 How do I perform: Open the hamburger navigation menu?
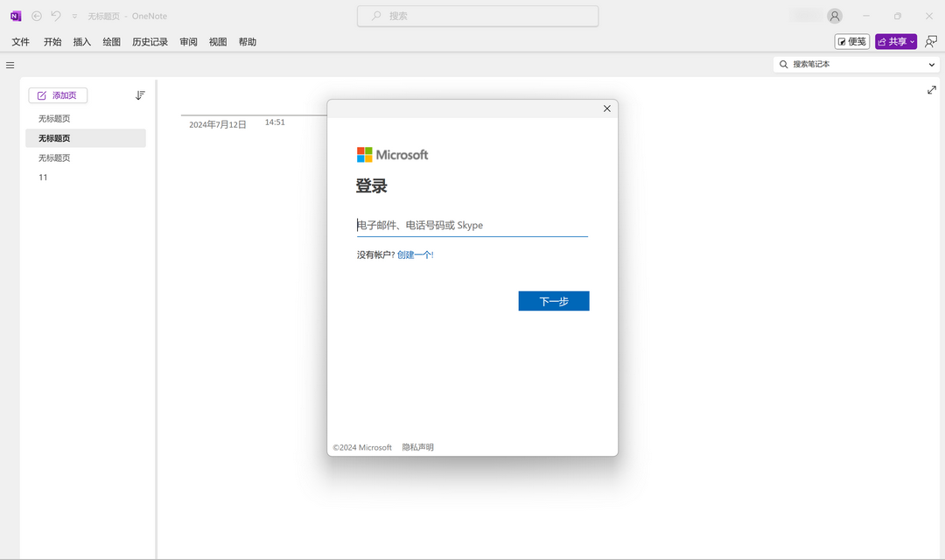(x=10, y=65)
